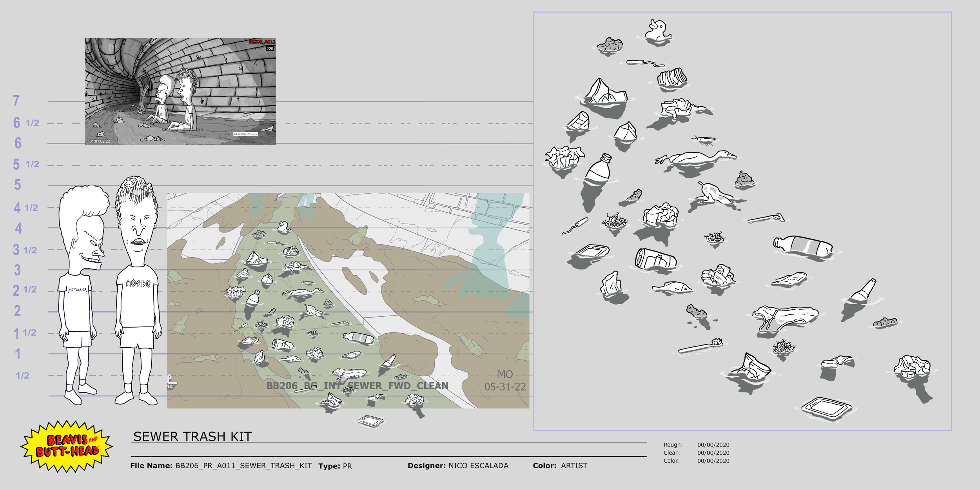Select the BB206_PR_A011_SEWER_TRASH_KIT file name text

click(243, 466)
